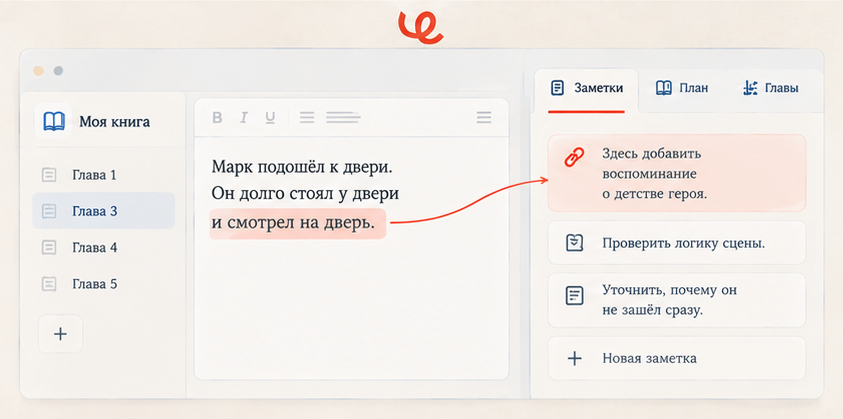Click the line Он долго стоял у двери
This screenshot has height=419, width=843.
pos(305,194)
